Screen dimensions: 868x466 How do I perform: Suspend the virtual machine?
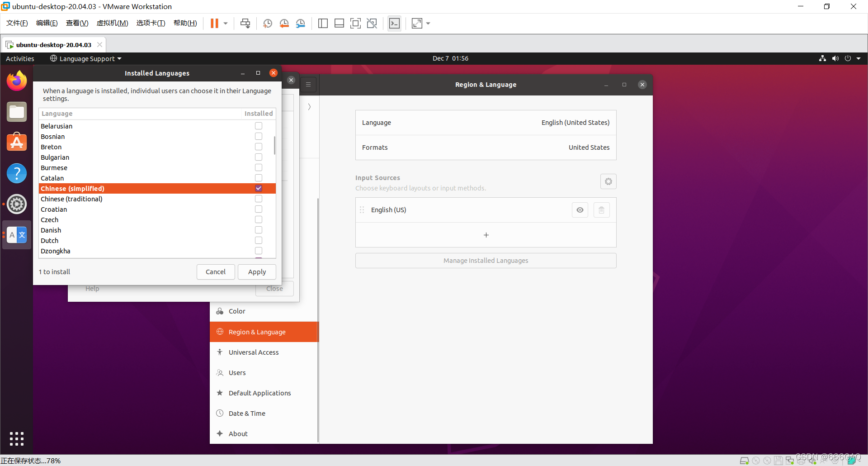(x=215, y=23)
